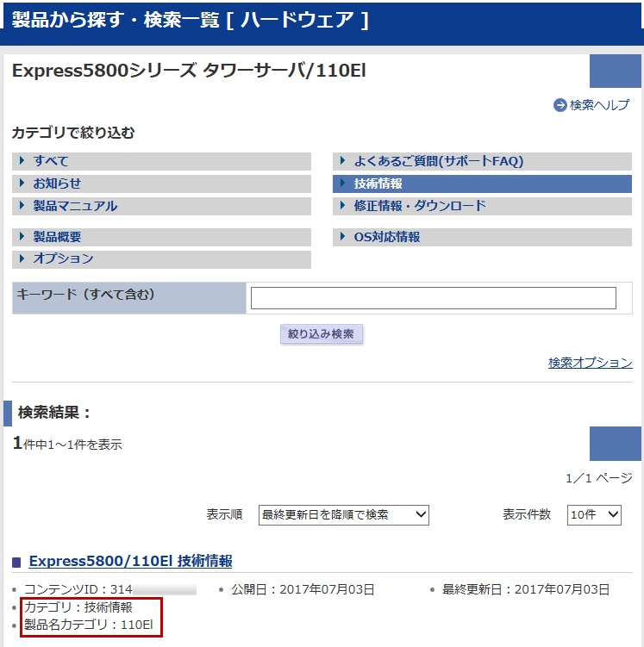Click the triangle icon beside 製品マニュアル

22,205
